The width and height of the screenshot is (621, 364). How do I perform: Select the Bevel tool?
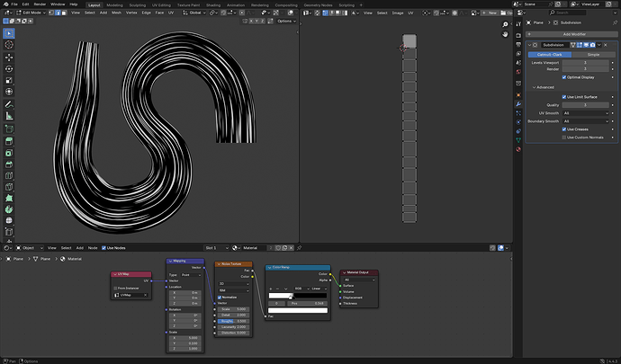click(9, 164)
